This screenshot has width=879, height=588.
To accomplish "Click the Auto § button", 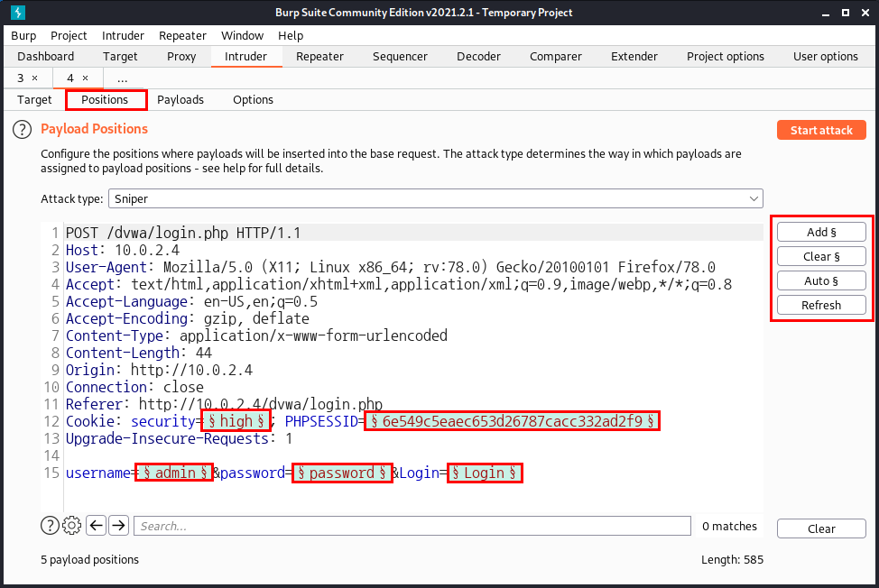I will coord(821,280).
